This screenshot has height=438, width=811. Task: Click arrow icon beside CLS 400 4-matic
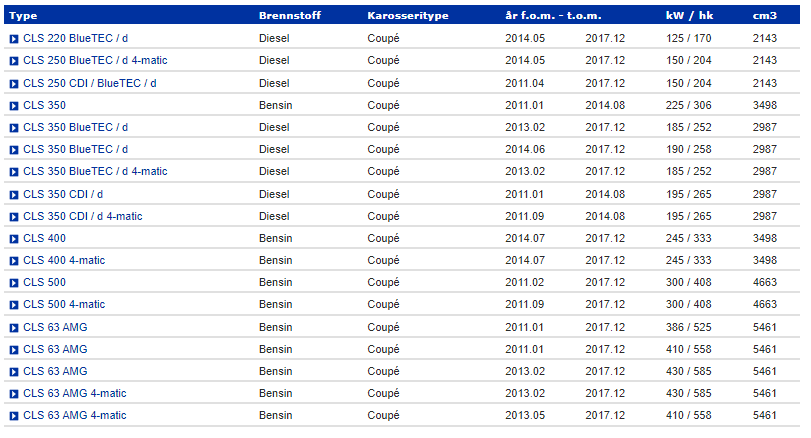(x=14, y=261)
